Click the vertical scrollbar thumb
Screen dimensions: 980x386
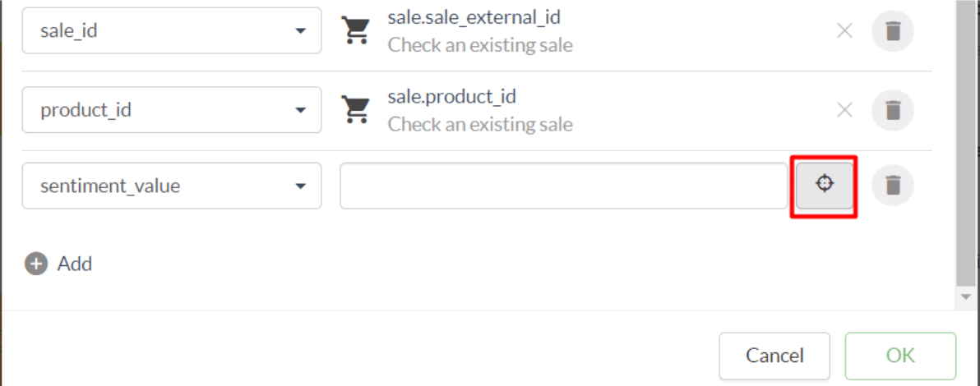[964, 140]
